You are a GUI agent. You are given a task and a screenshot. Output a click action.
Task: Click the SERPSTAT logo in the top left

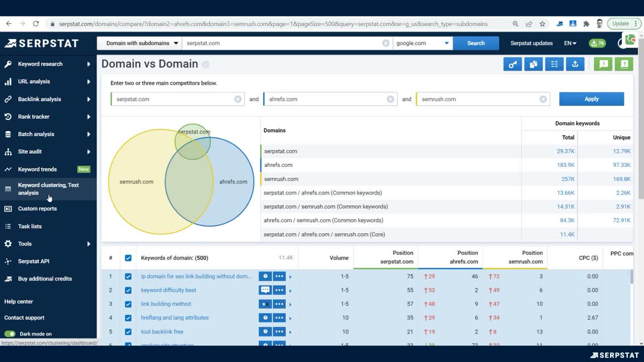pyautogui.click(x=41, y=43)
